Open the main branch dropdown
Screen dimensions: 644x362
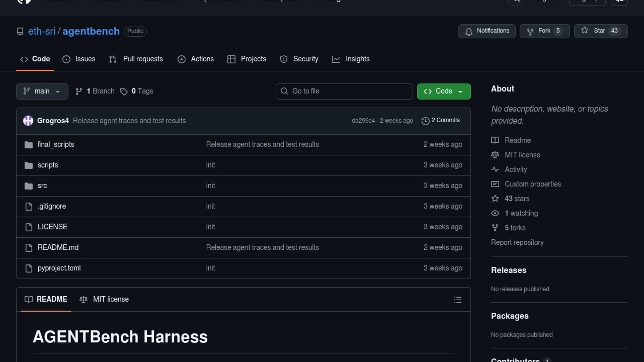pos(42,91)
